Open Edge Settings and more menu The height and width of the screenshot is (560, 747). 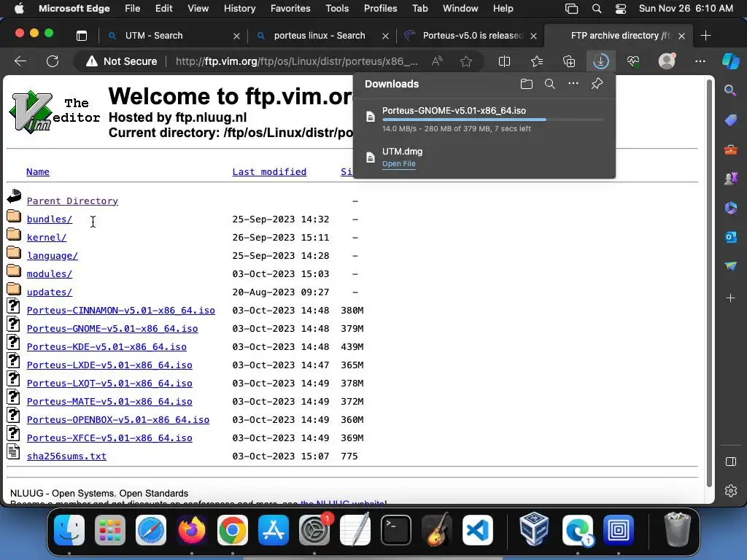pyautogui.click(x=700, y=61)
